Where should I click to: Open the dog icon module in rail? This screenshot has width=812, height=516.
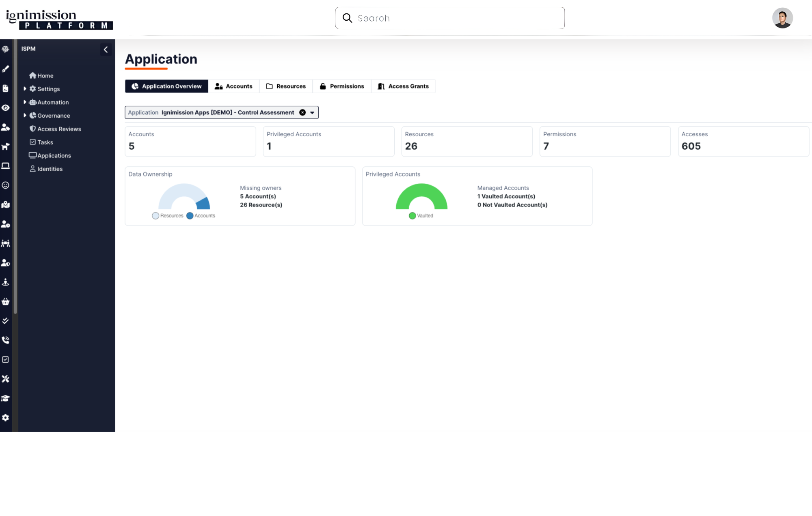coord(5,146)
